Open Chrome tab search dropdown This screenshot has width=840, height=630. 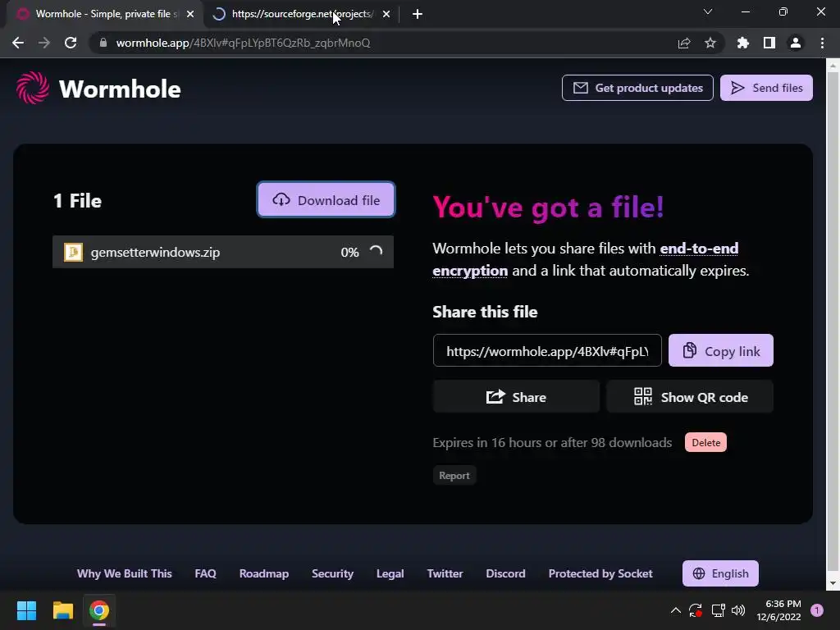click(708, 11)
